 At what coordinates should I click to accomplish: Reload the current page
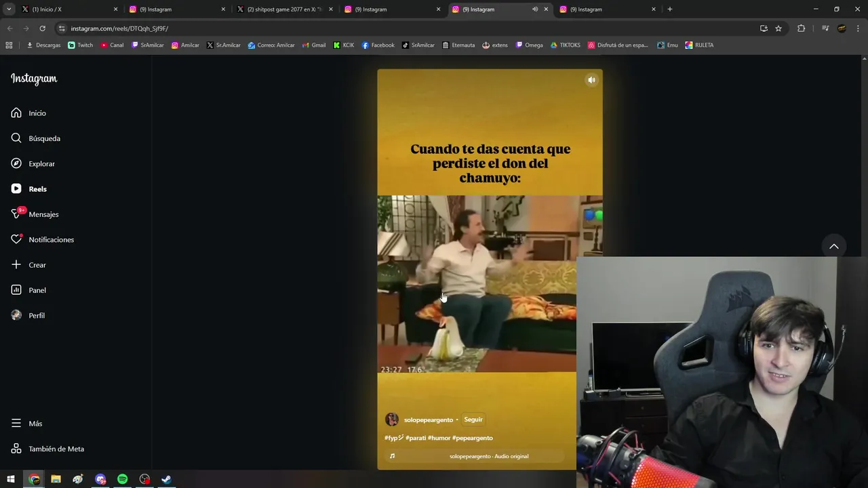coord(42,28)
